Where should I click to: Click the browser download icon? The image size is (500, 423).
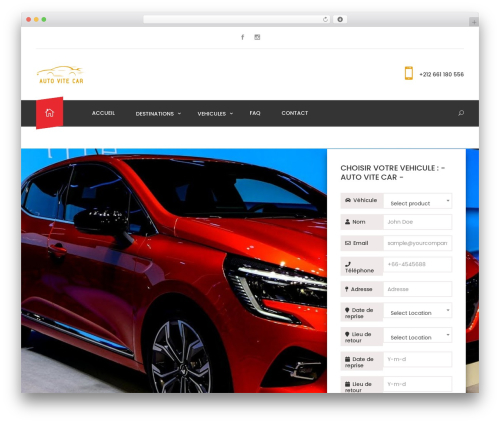[340, 19]
